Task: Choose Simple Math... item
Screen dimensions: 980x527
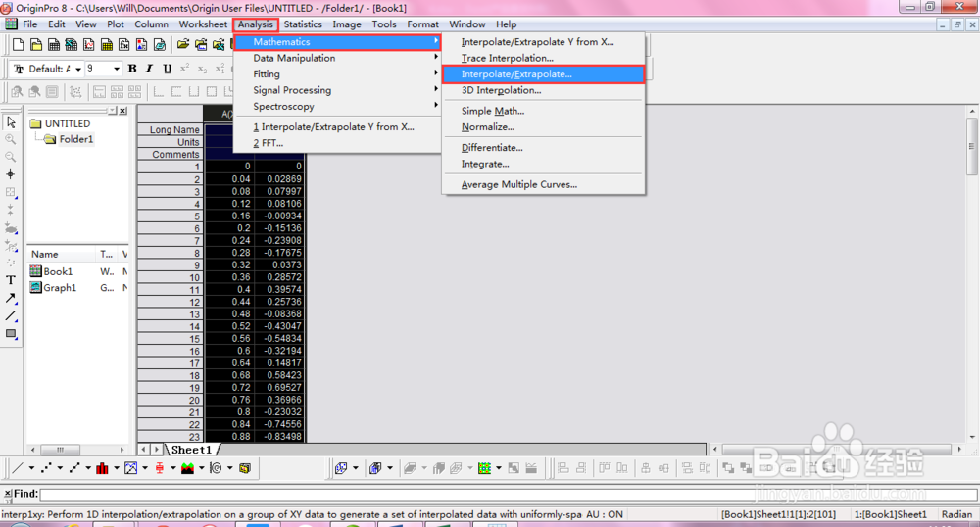Action: tap(543, 111)
